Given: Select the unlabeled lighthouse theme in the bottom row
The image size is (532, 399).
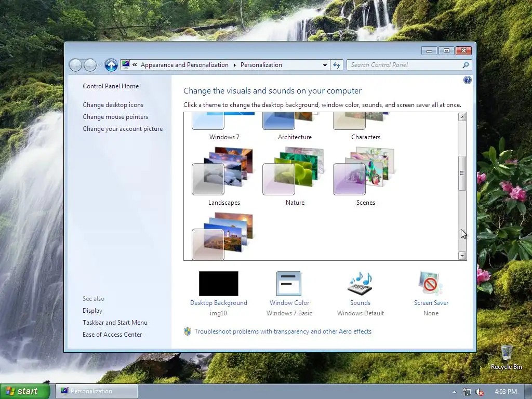Looking at the screenshot, I should [222, 236].
